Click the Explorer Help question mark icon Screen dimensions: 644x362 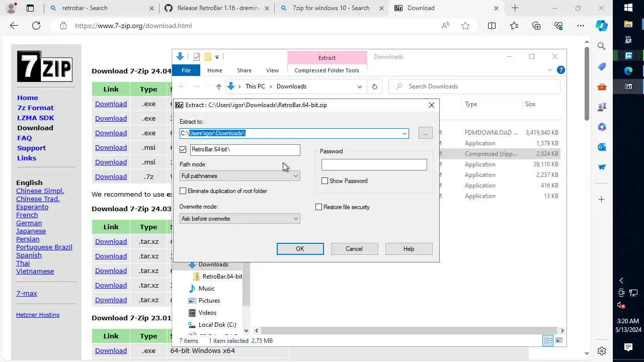(x=561, y=70)
